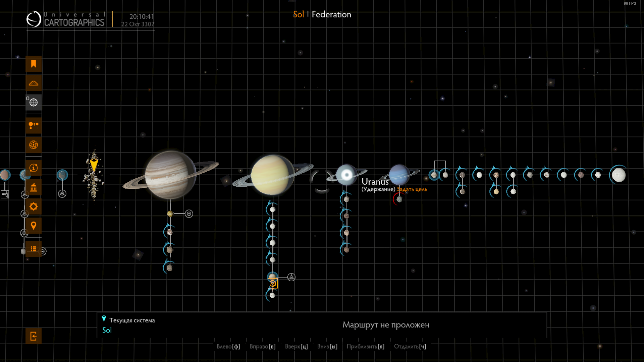Select the lowest moon below Uranus
644x362 pixels.
[346, 250]
